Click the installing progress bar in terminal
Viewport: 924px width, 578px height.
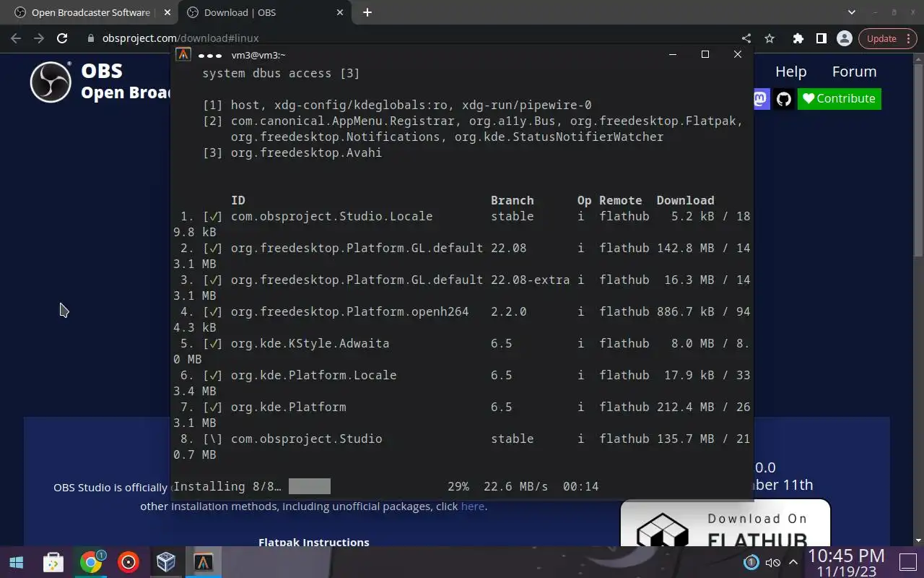[x=310, y=486]
